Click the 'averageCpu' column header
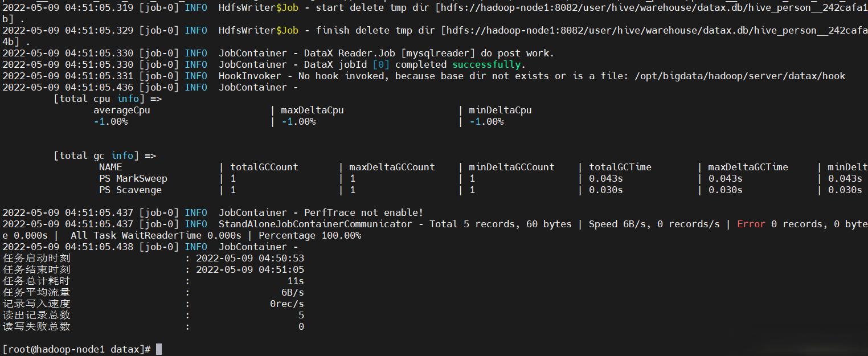The width and height of the screenshot is (868, 356). 121,110
